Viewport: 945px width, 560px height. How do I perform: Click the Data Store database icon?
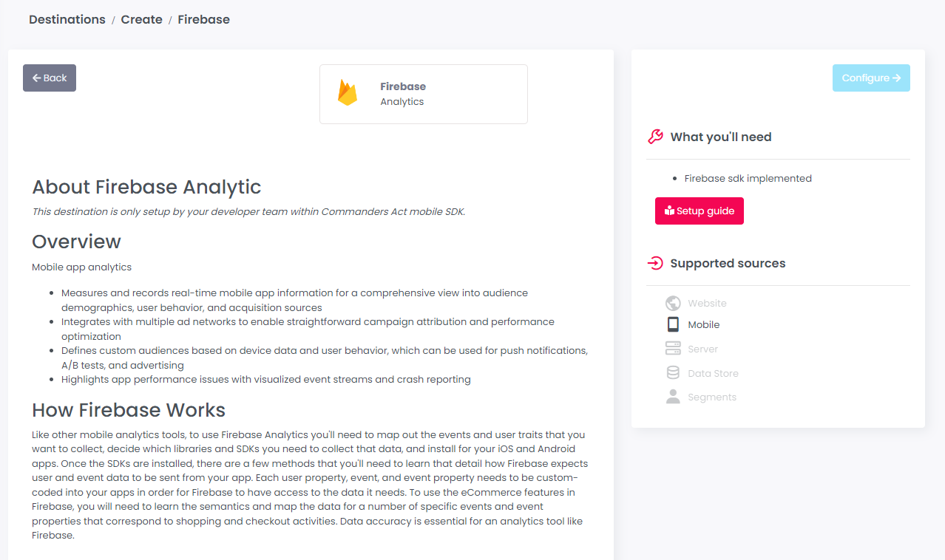click(x=673, y=373)
